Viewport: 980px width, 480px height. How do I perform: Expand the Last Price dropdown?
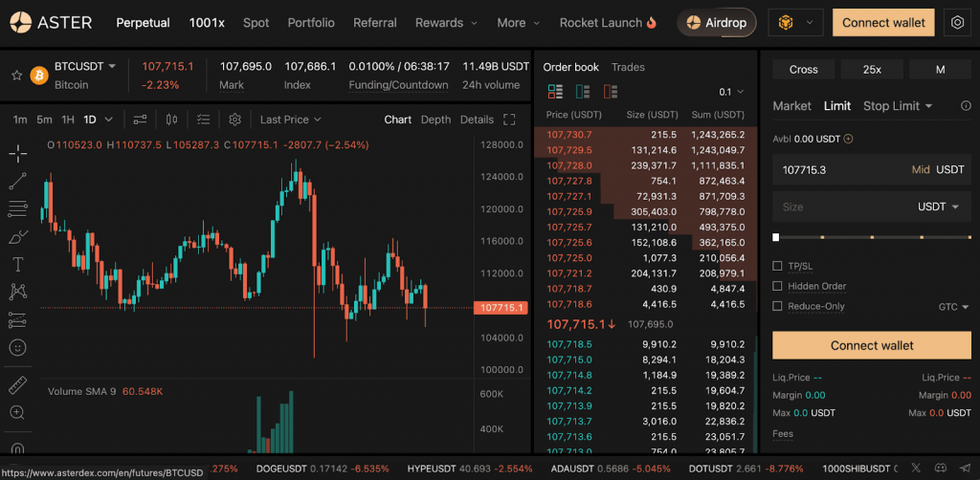(x=290, y=120)
